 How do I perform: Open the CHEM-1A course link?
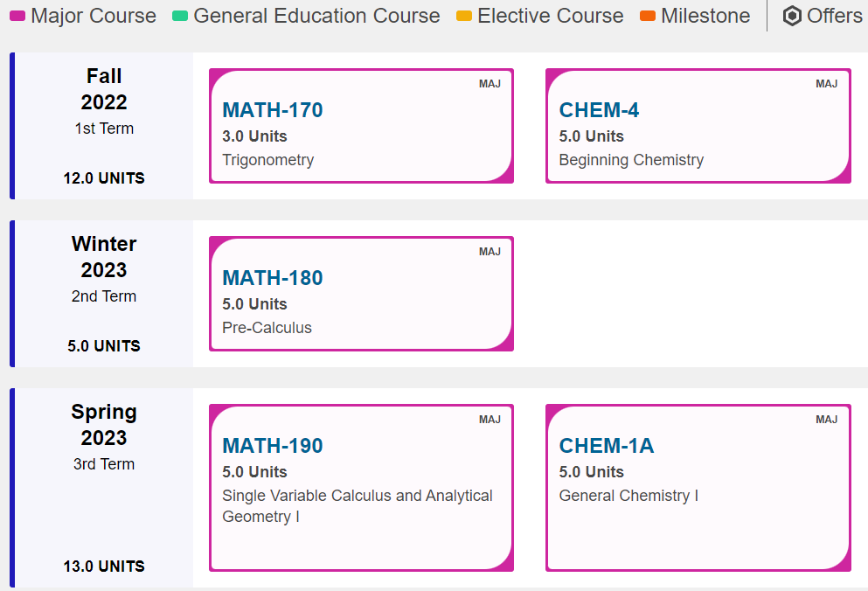606,445
